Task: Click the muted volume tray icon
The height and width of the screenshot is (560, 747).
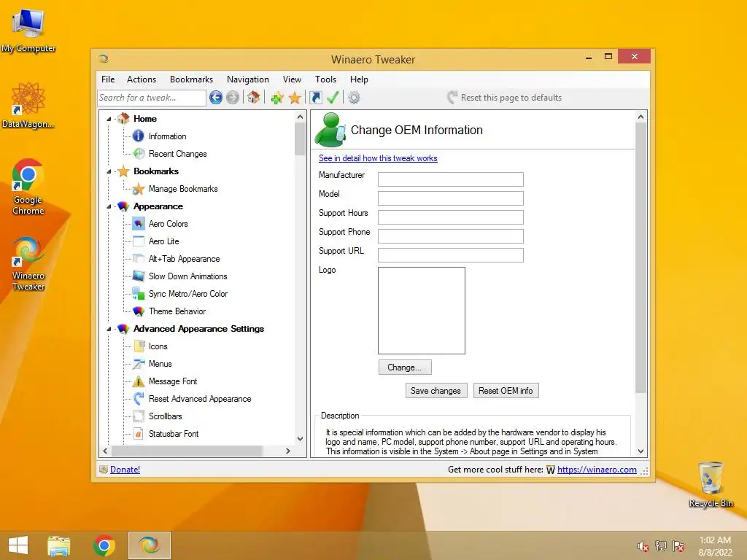Action: [643, 546]
